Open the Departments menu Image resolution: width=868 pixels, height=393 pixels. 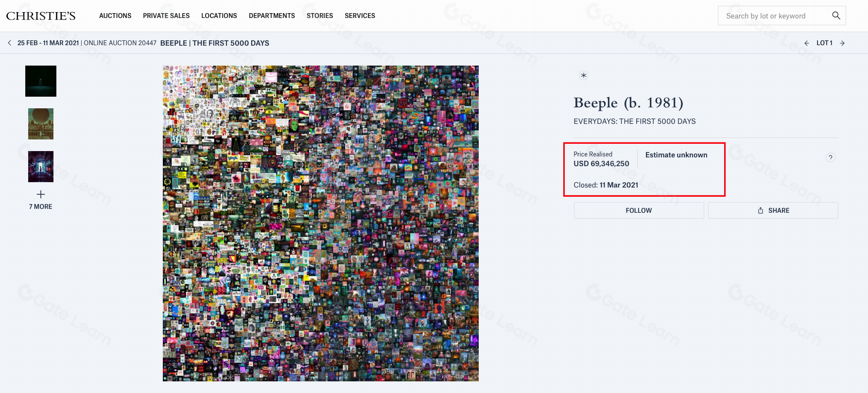tap(272, 16)
